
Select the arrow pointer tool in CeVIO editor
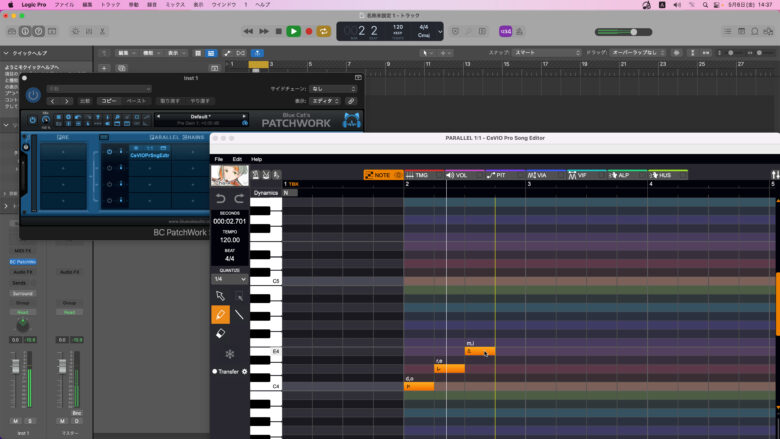click(x=220, y=296)
